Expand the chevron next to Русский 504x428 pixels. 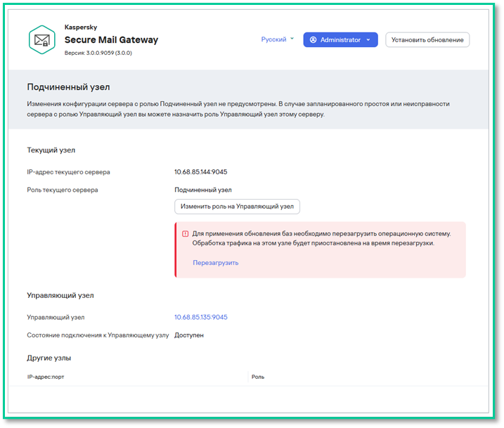292,39
